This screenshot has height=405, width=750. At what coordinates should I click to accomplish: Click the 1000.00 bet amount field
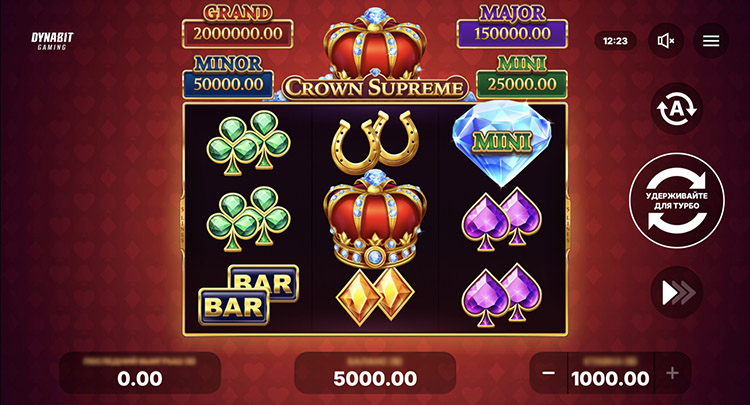[610, 373]
